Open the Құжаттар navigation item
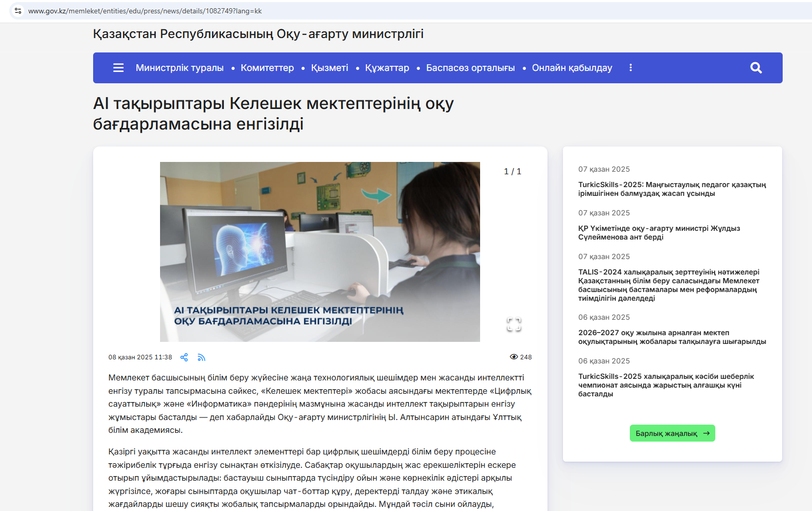 387,68
